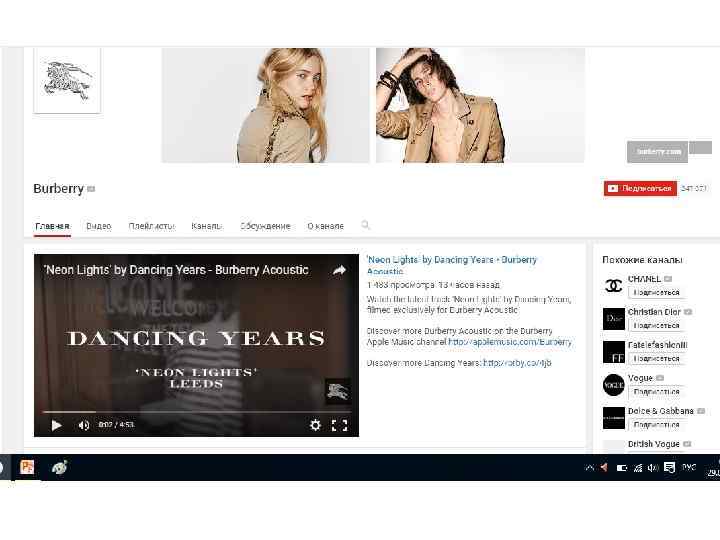This screenshot has width=720, height=540.
Task: Open PowerPoint from the taskbar
Action: [x=27, y=467]
